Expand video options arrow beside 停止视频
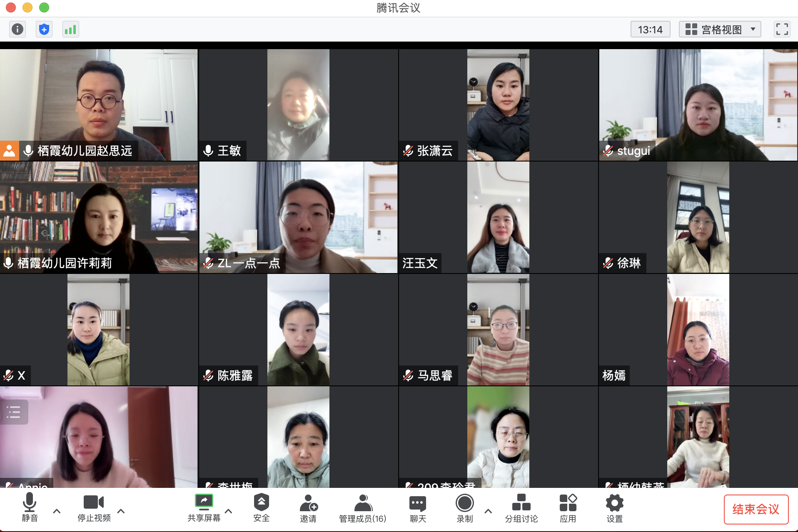 [121, 511]
